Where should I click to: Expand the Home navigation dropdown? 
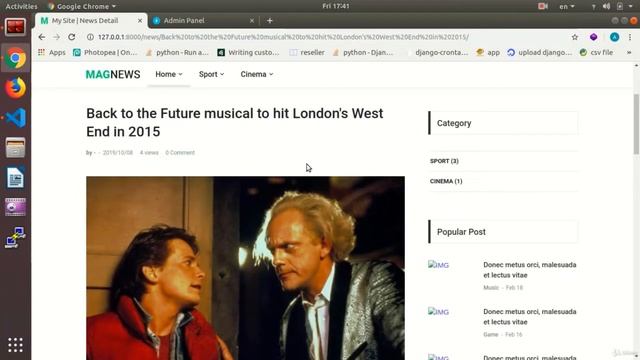(x=169, y=74)
